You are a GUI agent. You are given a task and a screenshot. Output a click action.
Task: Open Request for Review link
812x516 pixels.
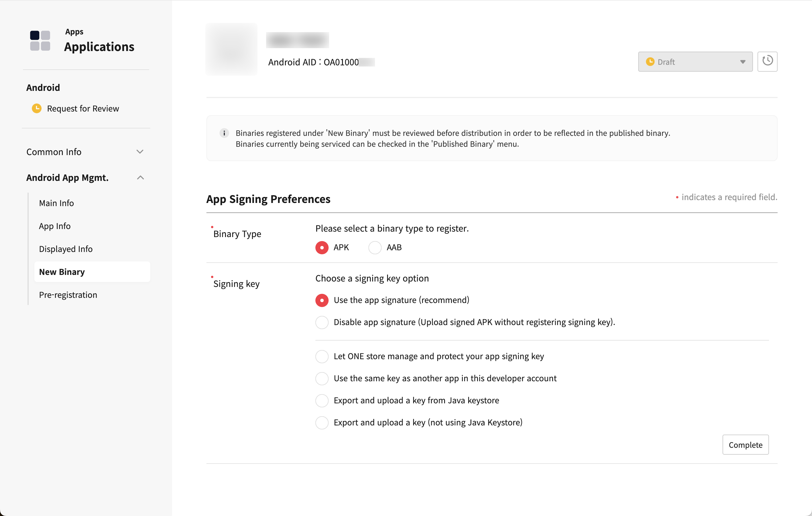coord(83,109)
